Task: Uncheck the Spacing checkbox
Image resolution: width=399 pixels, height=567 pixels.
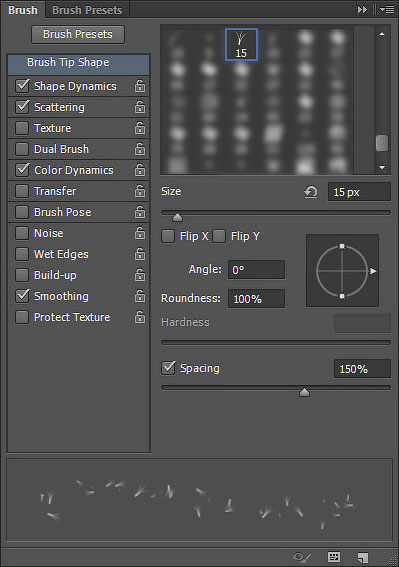Action: [168, 368]
